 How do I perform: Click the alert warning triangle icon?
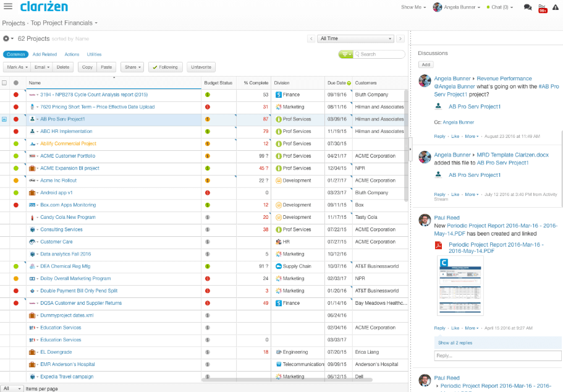(x=555, y=7)
